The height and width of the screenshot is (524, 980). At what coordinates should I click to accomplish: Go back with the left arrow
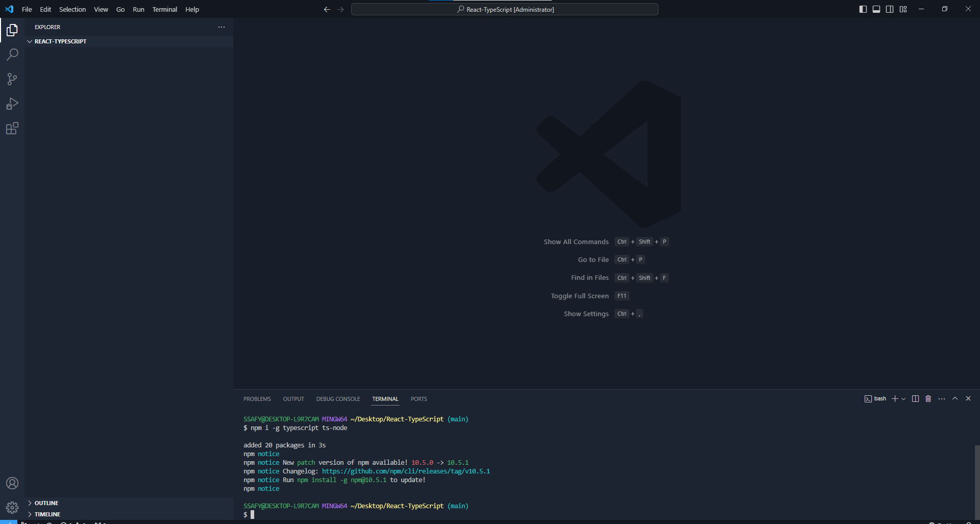[327, 9]
